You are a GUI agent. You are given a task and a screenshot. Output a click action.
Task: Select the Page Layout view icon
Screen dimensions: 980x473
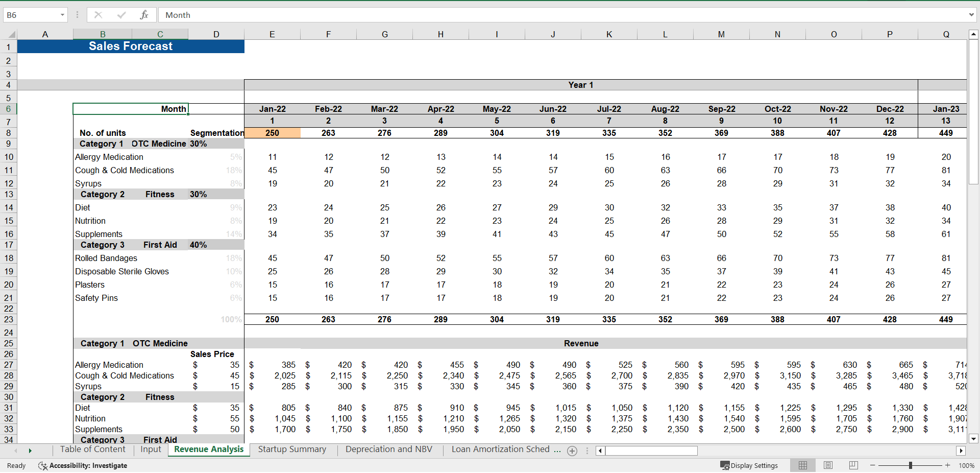pos(828,465)
